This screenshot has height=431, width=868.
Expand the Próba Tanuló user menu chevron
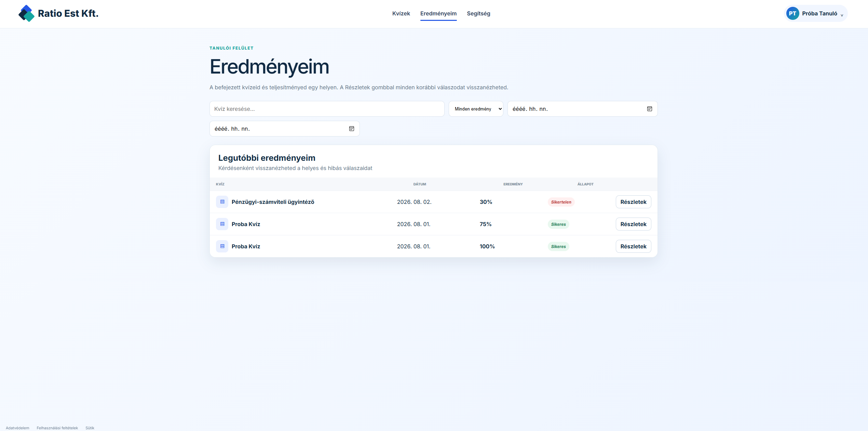[842, 15]
